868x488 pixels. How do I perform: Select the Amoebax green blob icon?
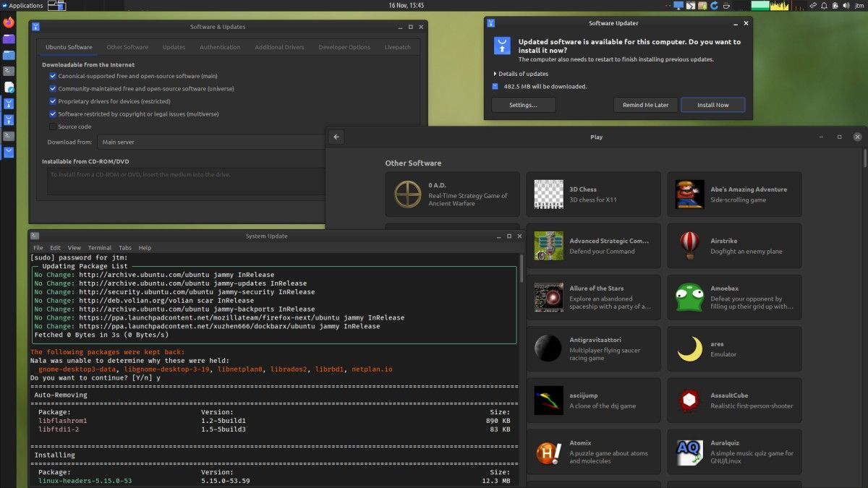point(689,297)
